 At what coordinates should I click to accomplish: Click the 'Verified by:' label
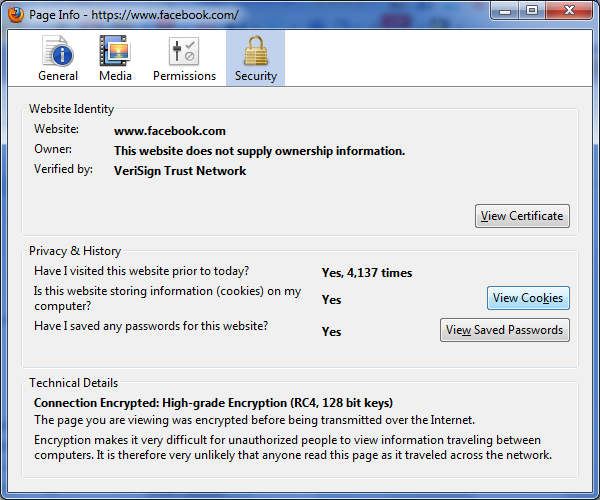(x=63, y=169)
